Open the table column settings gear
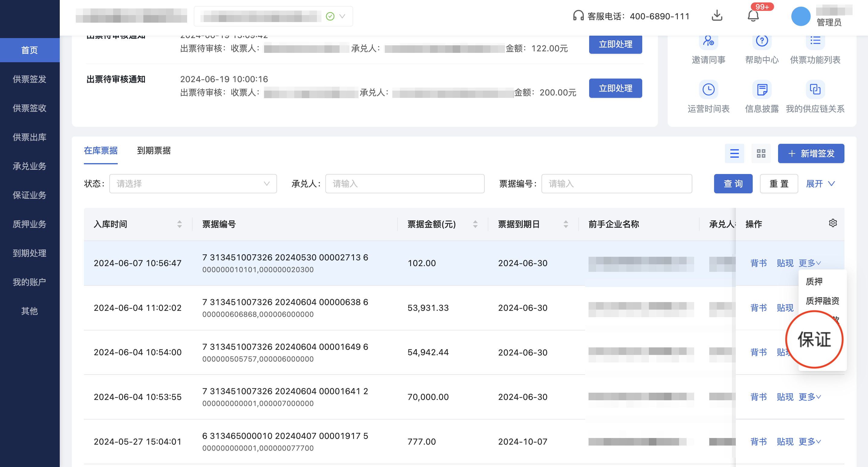868x467 pixels. [833, 223]
